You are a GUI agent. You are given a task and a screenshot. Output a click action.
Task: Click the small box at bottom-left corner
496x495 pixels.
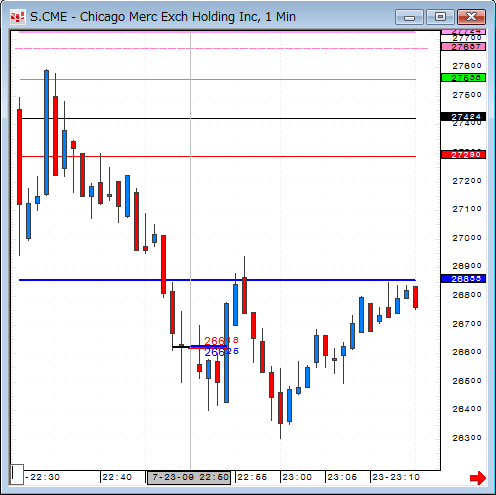click(x=17, y=474)
